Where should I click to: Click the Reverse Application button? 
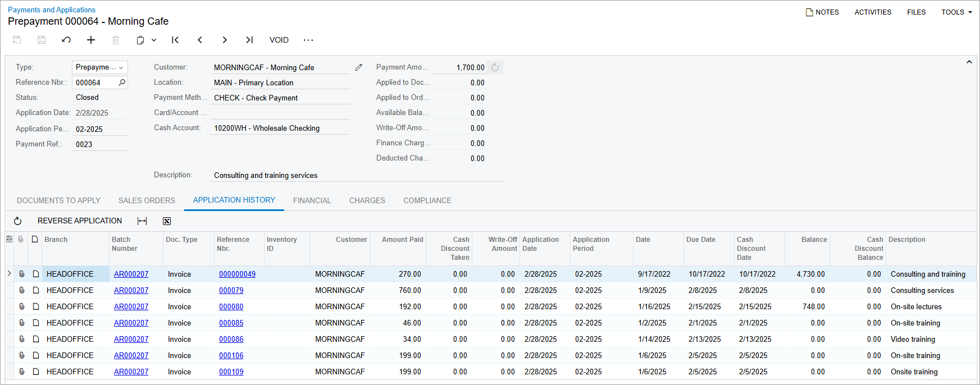pyautogui.click(x=80, y=221)
